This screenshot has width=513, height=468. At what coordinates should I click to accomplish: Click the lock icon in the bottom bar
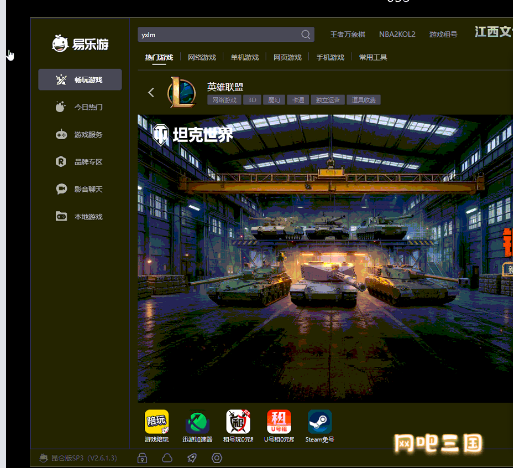click(142, 458)
